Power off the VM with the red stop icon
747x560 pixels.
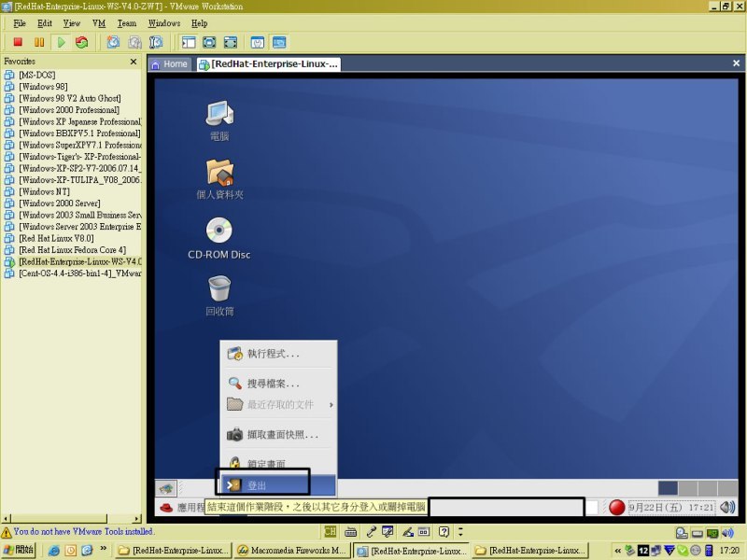18,42
